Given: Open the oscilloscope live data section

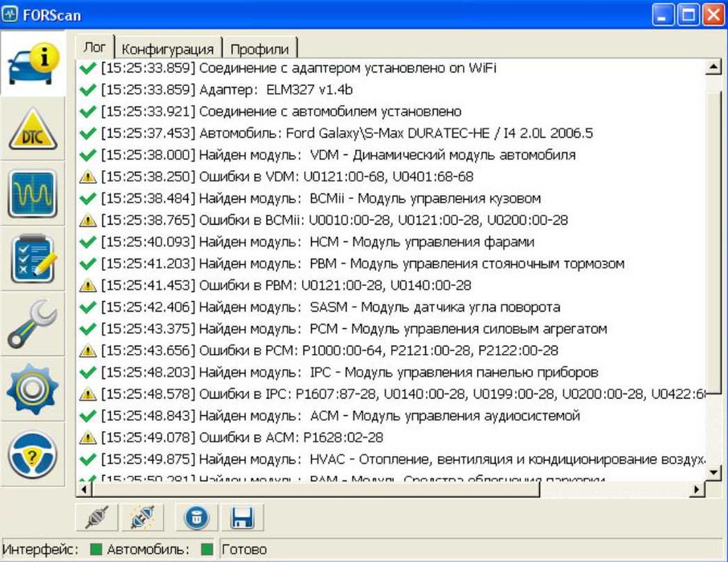Looking at the screenshot, I should tap(32, 193).
